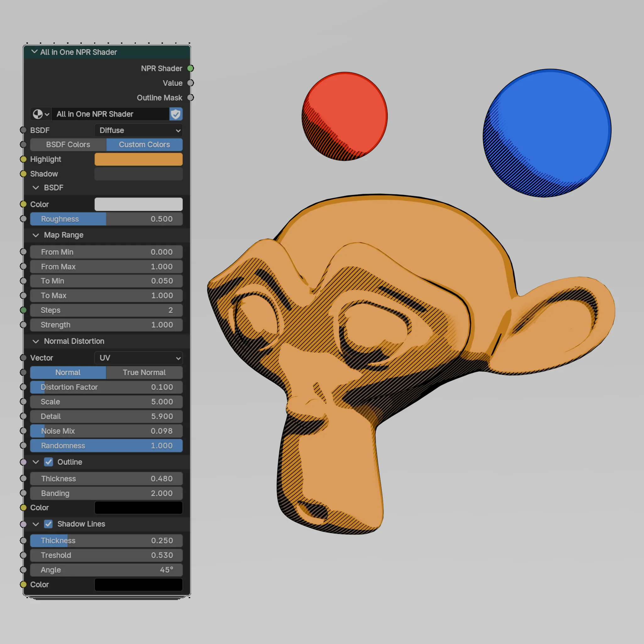644x644 pixels.
Task: Click the BSDF Color input socket
Action: pos(23,204)
